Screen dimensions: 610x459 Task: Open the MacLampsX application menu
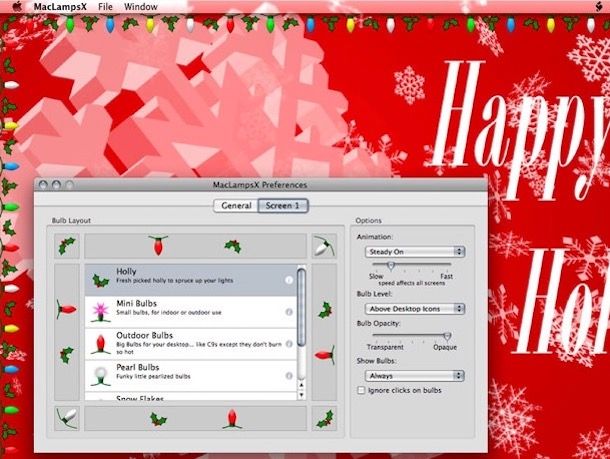coord(60,7)
